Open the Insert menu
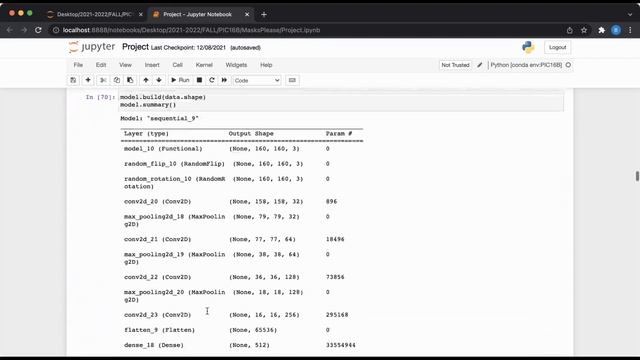This screenshot has height=360, width=640. (x=152, y=65)
